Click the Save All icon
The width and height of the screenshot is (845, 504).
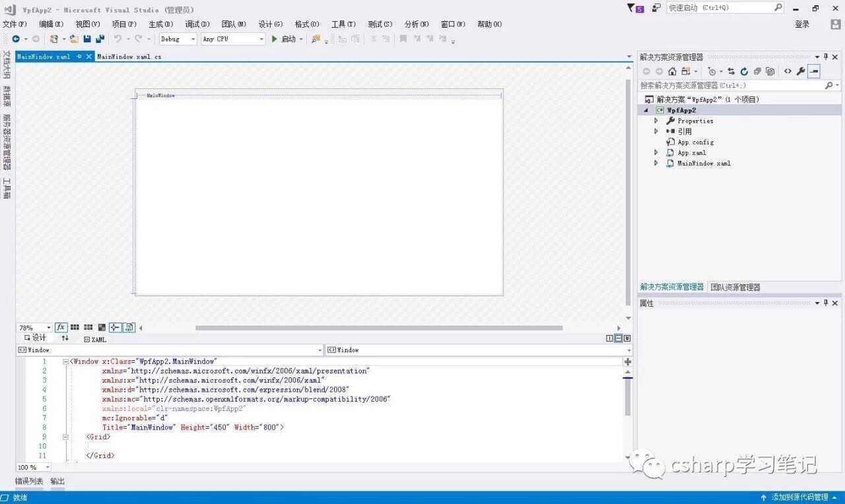100,39
